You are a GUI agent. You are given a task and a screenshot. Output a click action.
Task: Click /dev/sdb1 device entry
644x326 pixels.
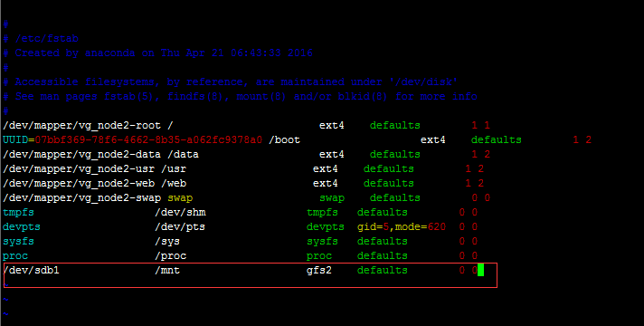click(32, 270)
